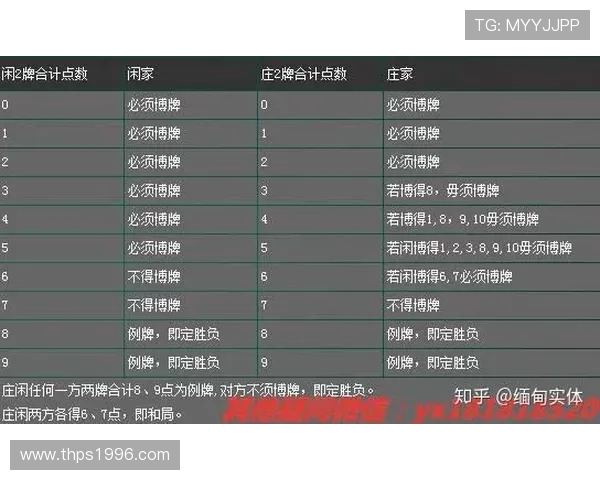This screenshot has height=480, width=600.
Task: Click 必须博牌 in 闲家 column, row 1
Action: [x=154, y=133]
